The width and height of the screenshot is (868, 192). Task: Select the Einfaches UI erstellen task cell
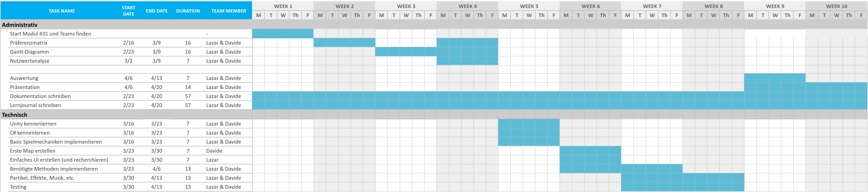(59, 160)
